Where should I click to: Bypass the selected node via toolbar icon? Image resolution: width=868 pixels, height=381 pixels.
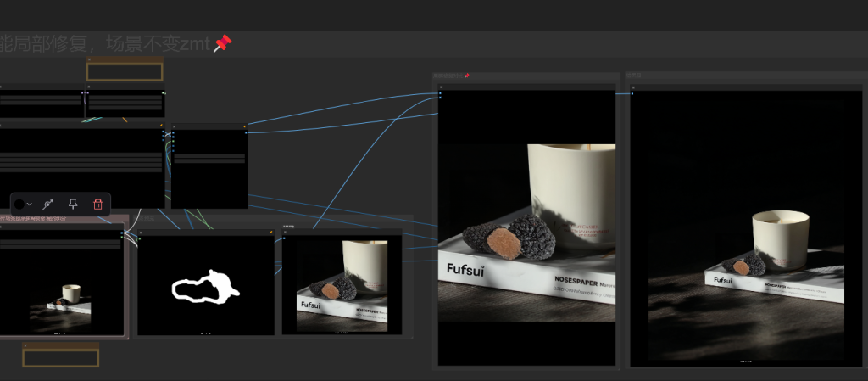48,204
